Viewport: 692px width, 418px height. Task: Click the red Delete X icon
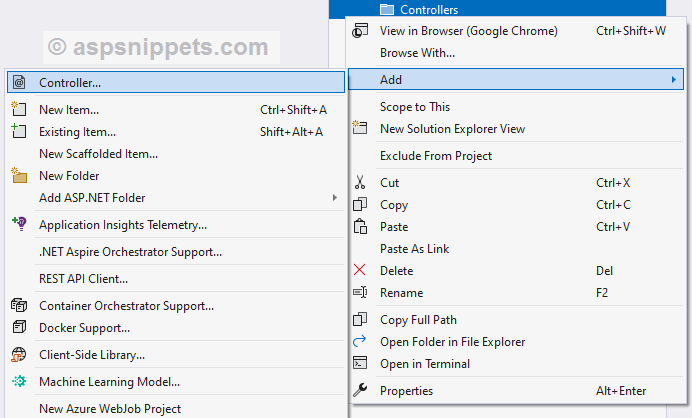(360, 270)
